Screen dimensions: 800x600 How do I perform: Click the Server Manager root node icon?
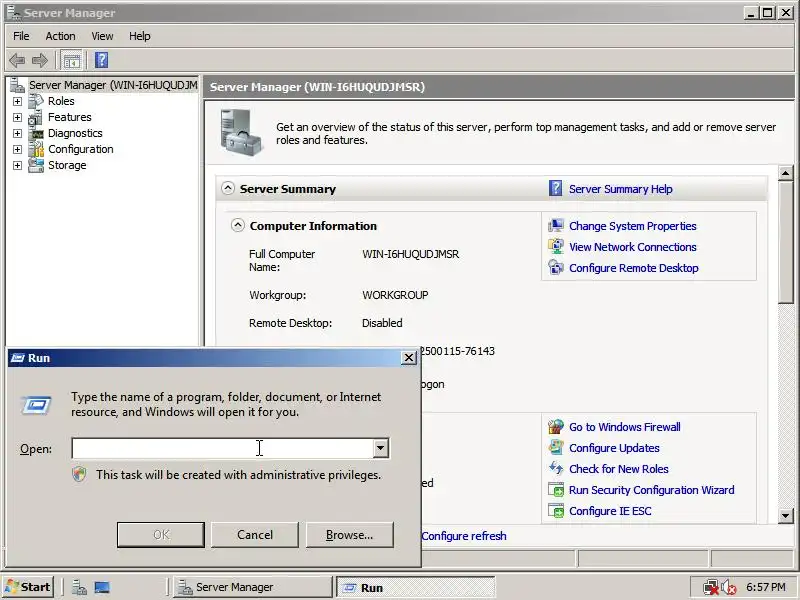17,85
